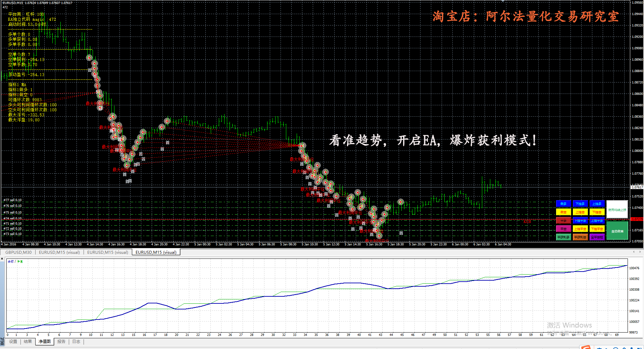Select the #73 sell 0.10 order label

click(x=12, y=234)
